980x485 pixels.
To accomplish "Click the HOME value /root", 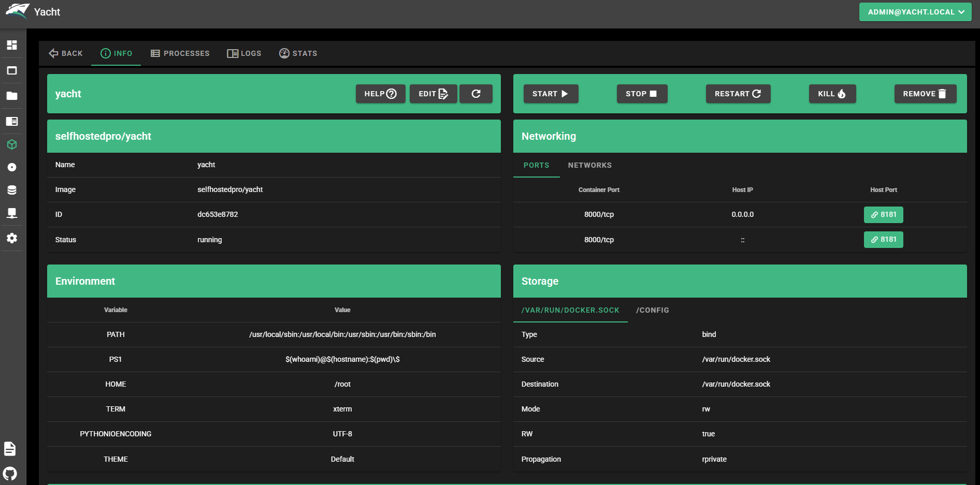I will click(x=342, y=384).
